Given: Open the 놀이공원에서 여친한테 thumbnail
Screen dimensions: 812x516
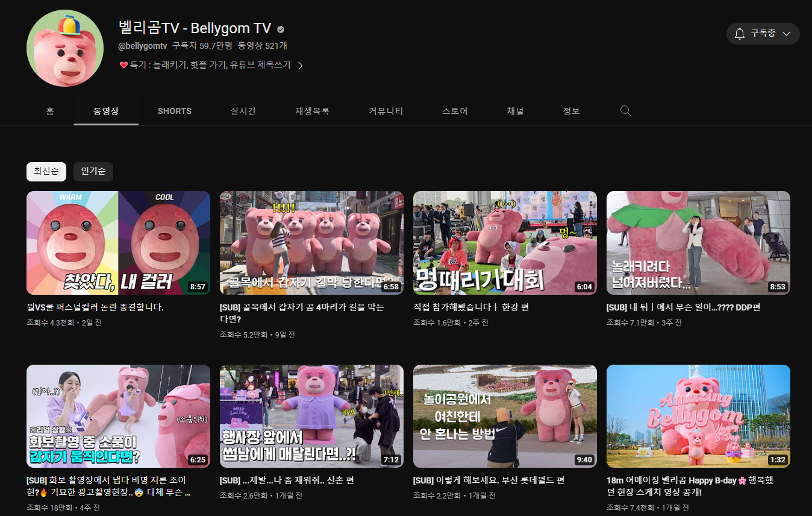Looking at the screenshot, I should 505,416.
